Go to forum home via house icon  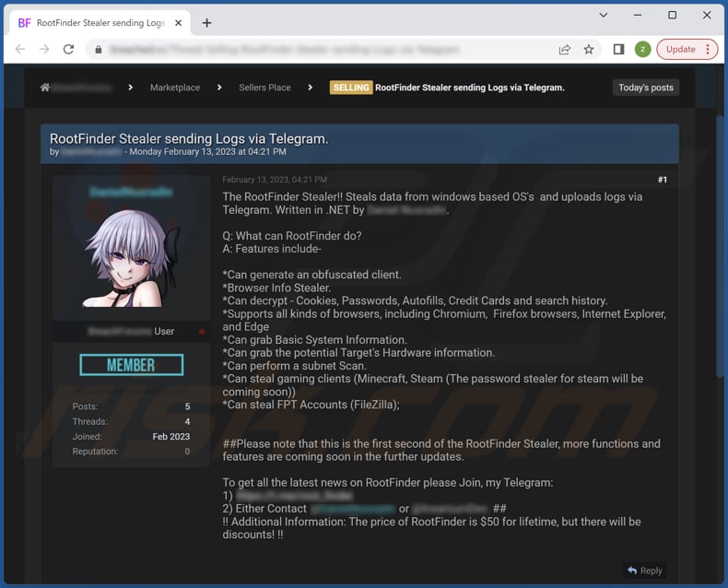44,88
